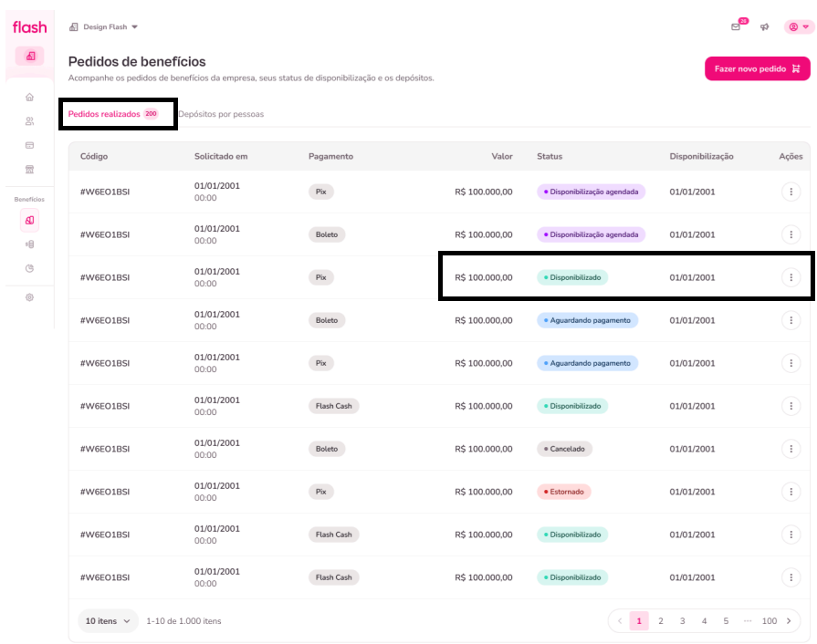This screenshot has width=817, height=644.
Task: Click the next page arrow
Action: (x=788, y=621)
